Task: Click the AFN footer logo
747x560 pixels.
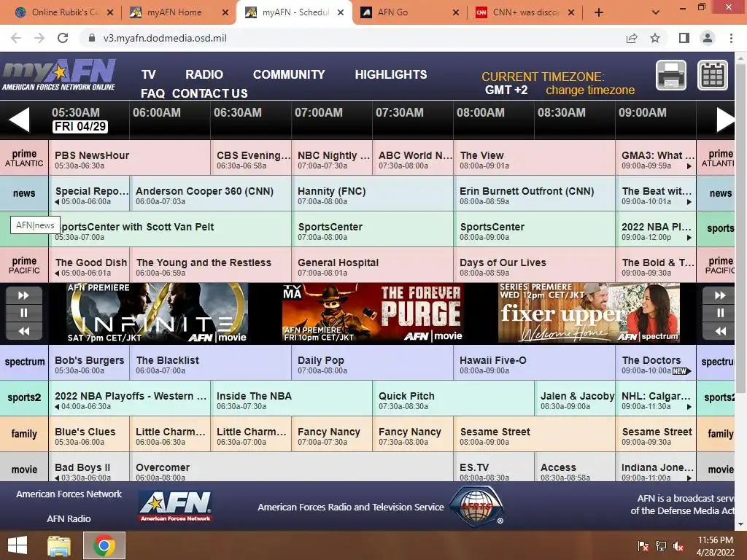Action: coord(176,506)
